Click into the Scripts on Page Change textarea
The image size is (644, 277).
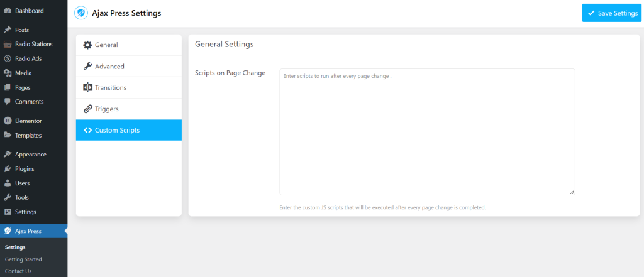point(427,132)
